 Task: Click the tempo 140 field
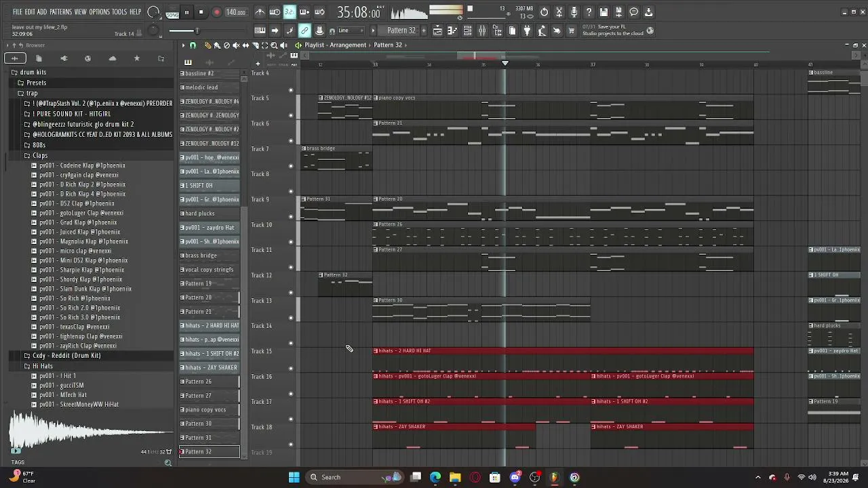[235, 12]
